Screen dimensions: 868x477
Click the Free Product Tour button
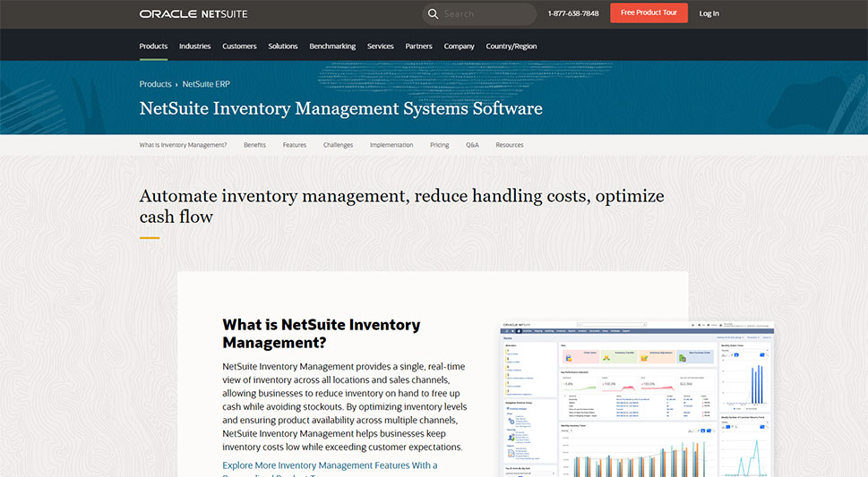tap(649, 13)
